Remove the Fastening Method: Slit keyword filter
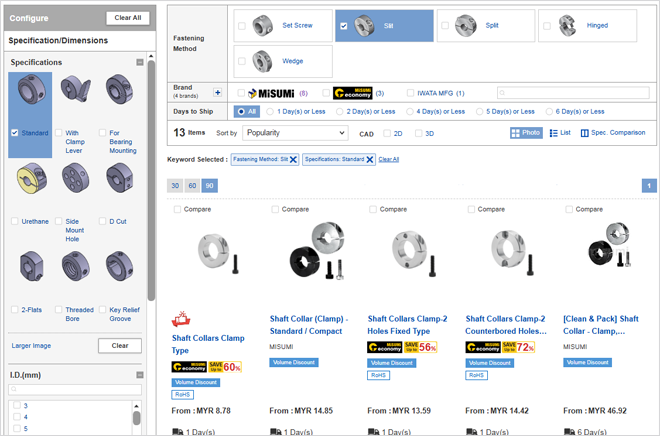 click(x=293, y=159)
